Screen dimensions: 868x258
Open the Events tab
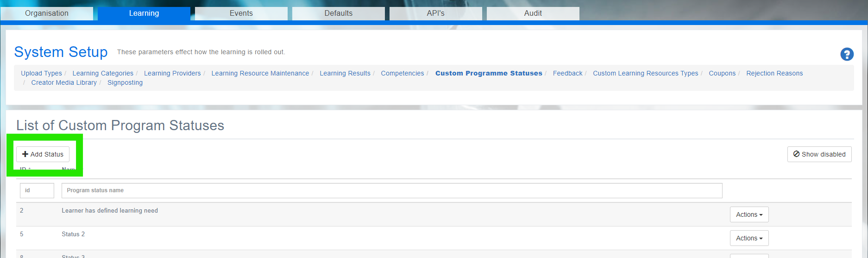[x=241, y=13]
